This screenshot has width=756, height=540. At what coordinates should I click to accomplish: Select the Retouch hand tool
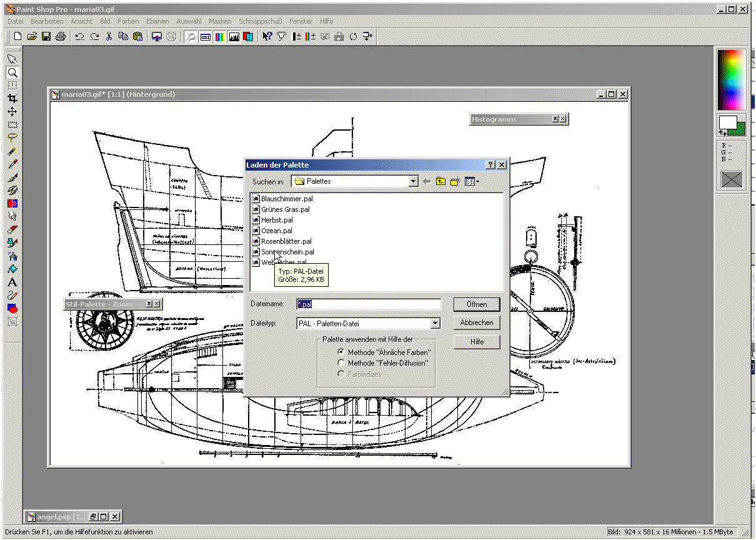click(x=12, y=217)
